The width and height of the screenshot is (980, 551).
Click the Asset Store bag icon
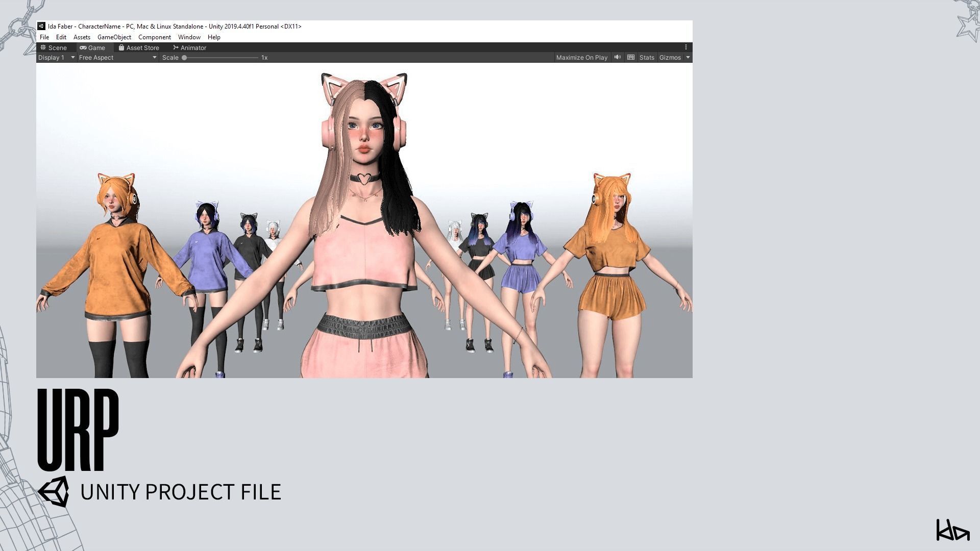tap(121, 47)
